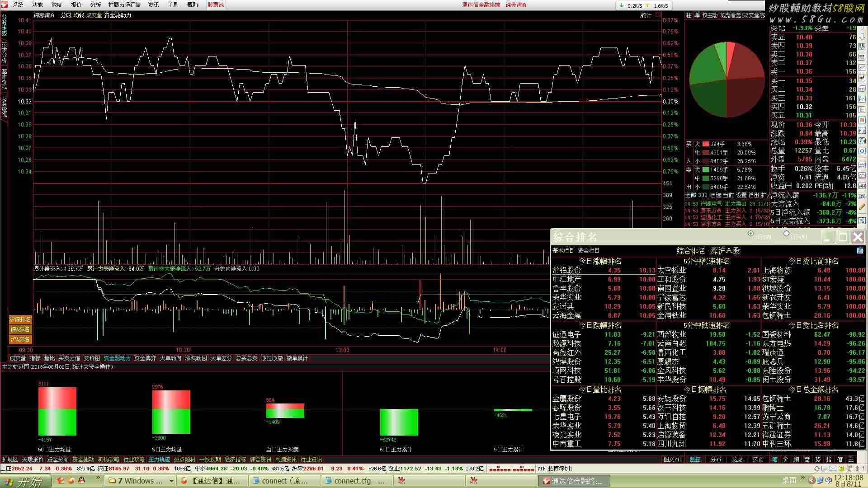Screen dimensions: 868x488
Task: Expand hidden system tray icons arrow
Action: 812,481
